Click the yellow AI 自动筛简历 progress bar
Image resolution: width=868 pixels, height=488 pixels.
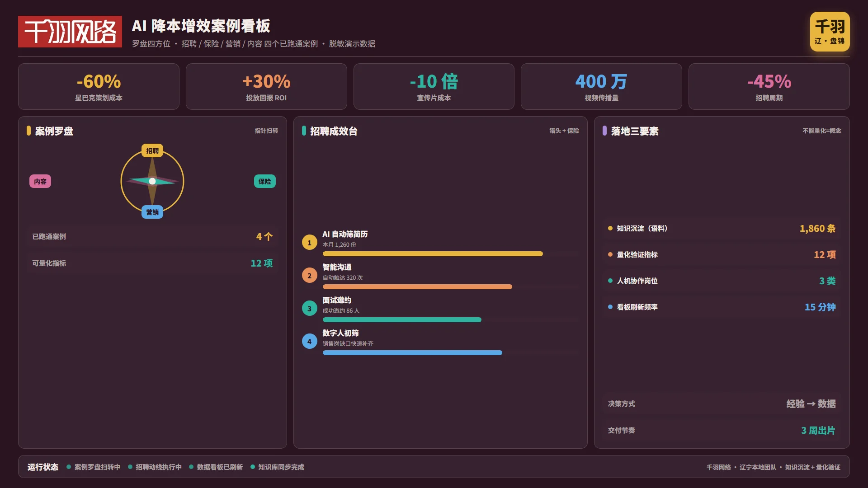(x=433, y=254)
